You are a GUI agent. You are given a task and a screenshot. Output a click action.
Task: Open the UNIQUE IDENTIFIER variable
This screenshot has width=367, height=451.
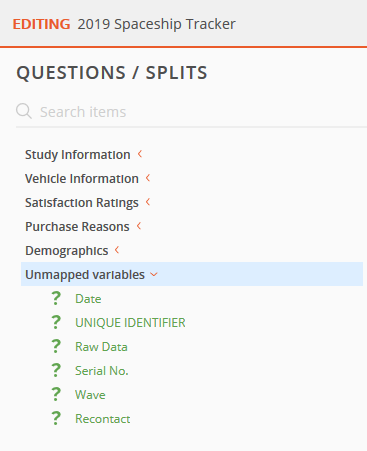130,323
